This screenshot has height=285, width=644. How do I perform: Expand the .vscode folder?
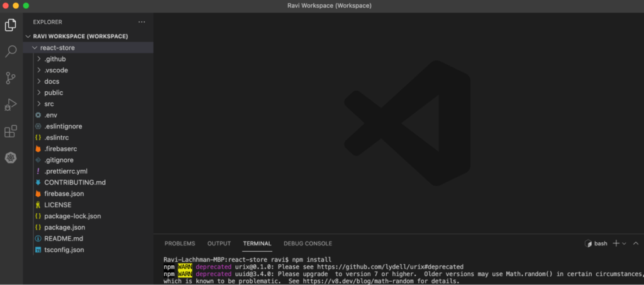click(88, 70)
